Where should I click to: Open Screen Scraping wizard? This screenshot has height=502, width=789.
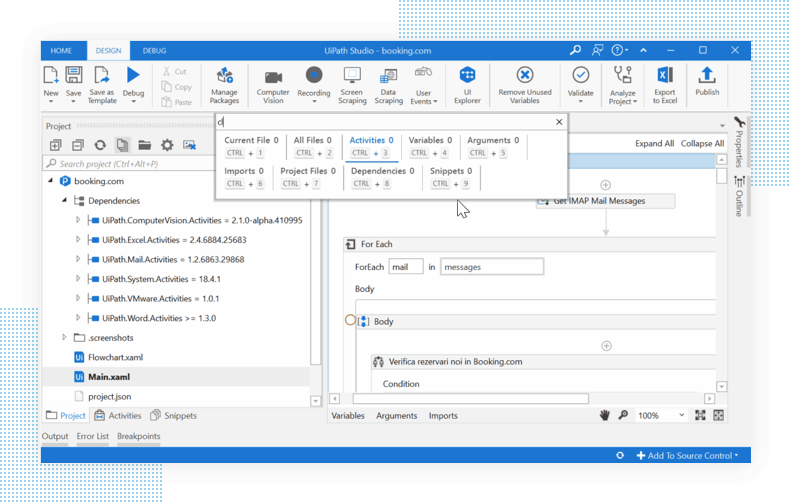pos(352,86)
